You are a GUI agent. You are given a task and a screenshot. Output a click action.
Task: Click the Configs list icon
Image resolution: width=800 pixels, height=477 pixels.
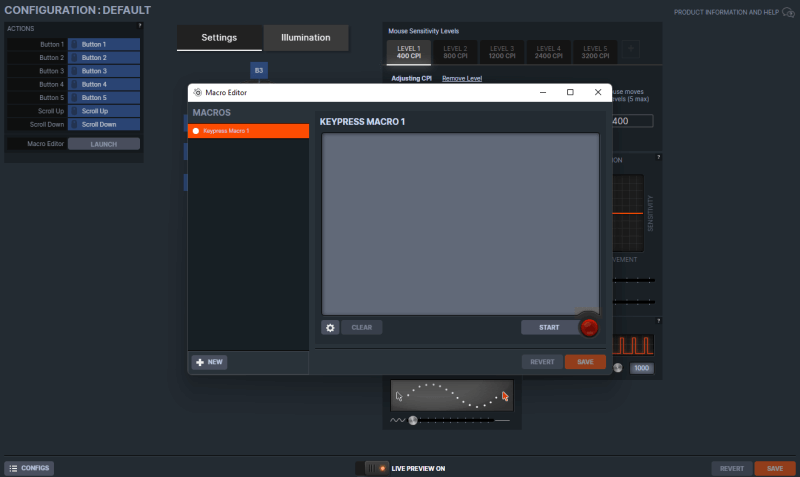[14, 468]
